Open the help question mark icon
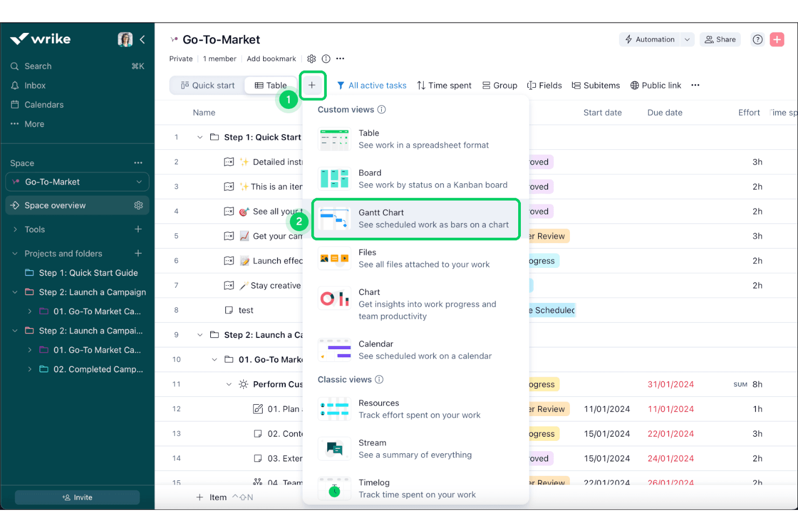This screenshot has width=798, height=532. (758, 39)
